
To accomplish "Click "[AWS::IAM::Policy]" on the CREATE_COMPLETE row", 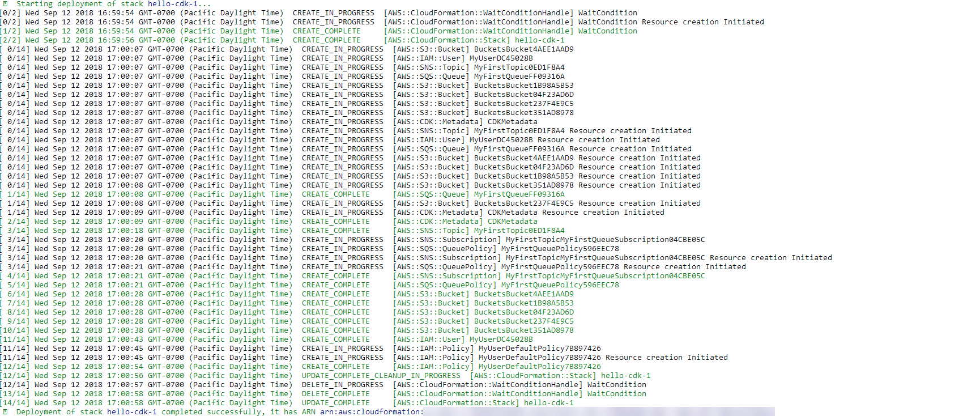I will [x=433, y=367].
